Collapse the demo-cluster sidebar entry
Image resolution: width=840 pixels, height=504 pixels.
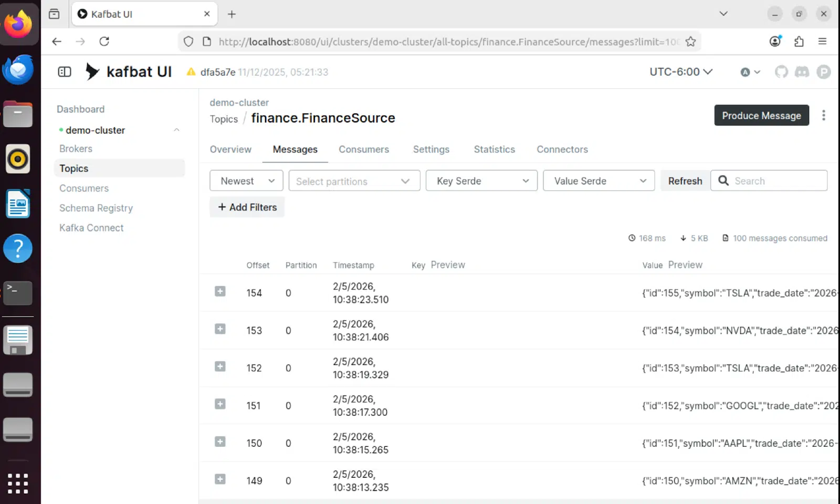(x=176, y=130)
